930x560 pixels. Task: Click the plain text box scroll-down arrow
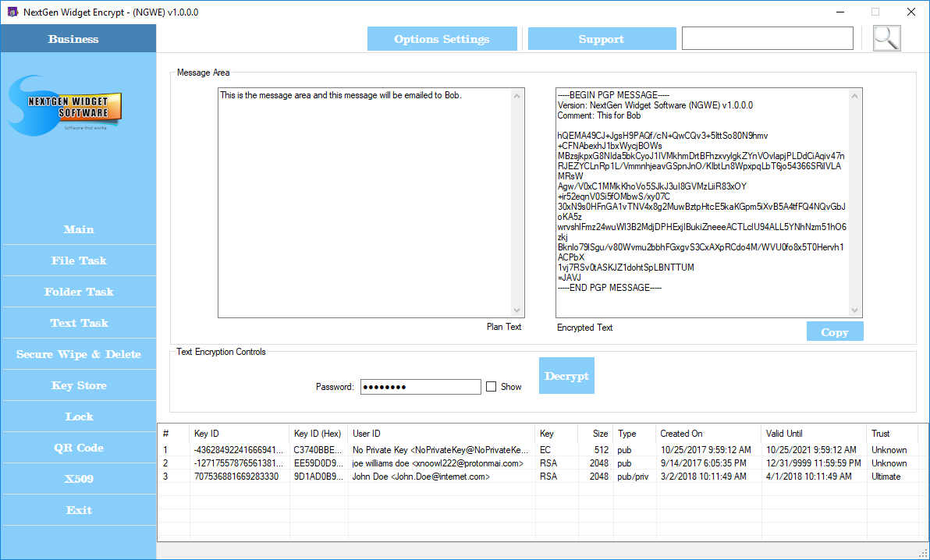point(516,310)
